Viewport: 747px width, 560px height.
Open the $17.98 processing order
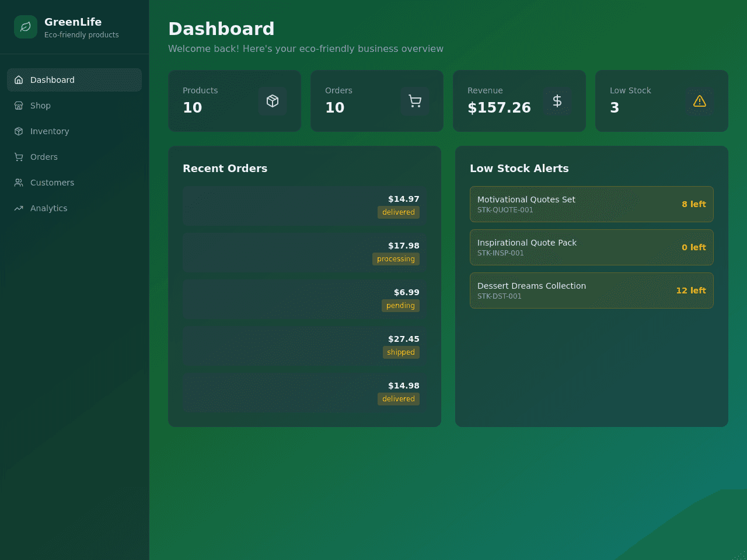[305, 253]
